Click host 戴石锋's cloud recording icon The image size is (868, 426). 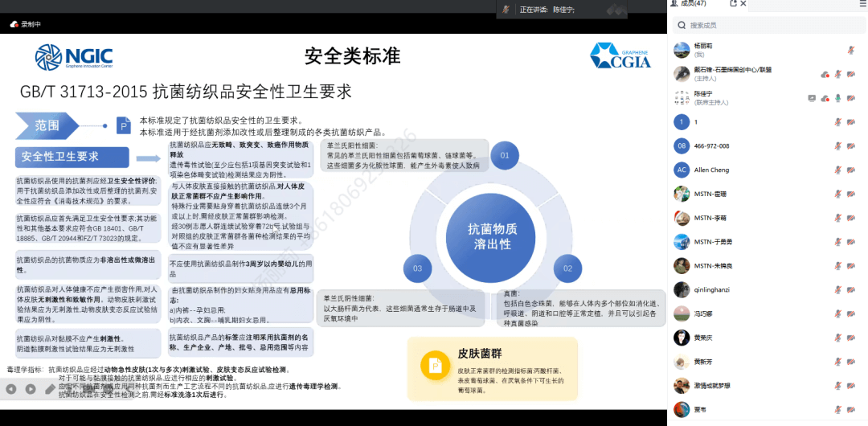tap(825, 74)
